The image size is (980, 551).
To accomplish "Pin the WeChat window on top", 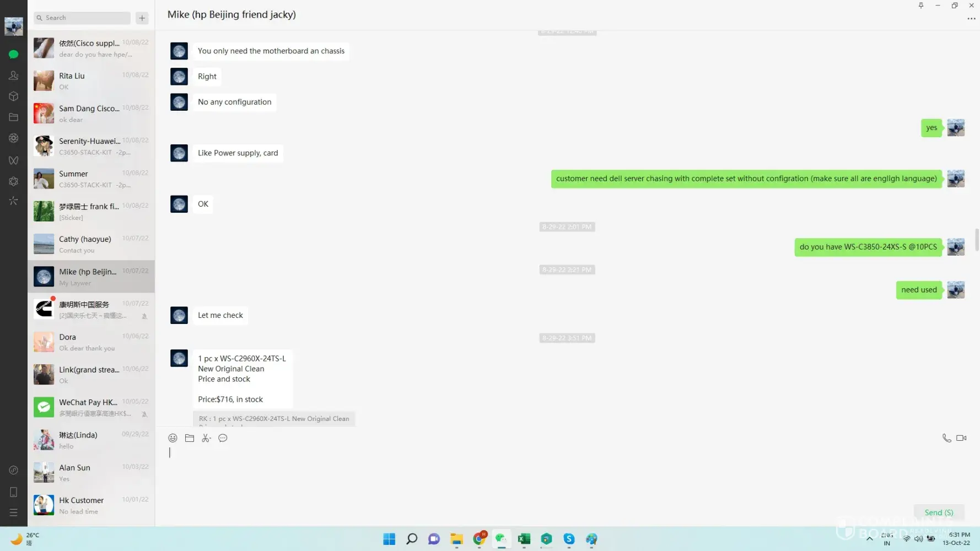I will click(920, 6).
